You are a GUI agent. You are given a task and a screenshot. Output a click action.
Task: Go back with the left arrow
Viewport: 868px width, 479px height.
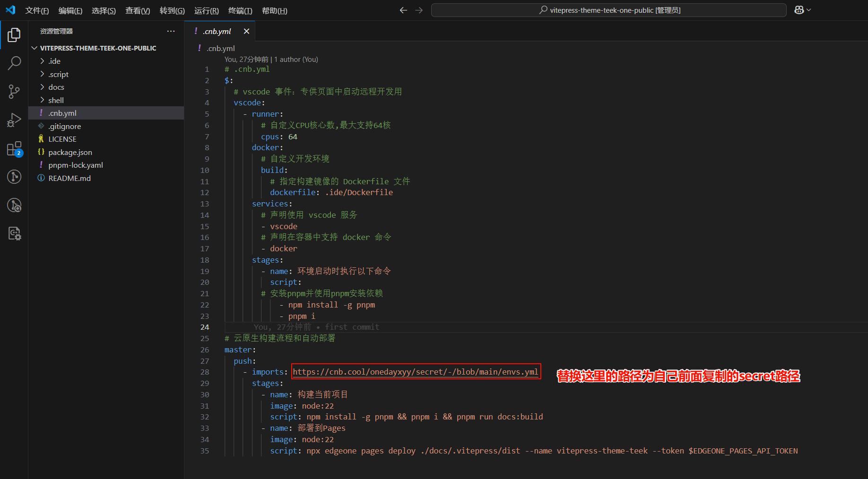point(403,10)
